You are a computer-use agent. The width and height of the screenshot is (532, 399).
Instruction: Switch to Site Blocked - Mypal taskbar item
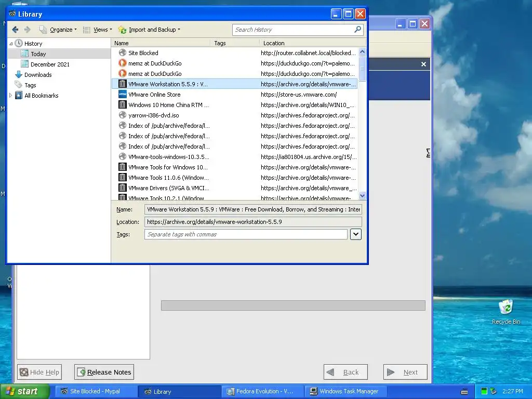pos(95,391)
